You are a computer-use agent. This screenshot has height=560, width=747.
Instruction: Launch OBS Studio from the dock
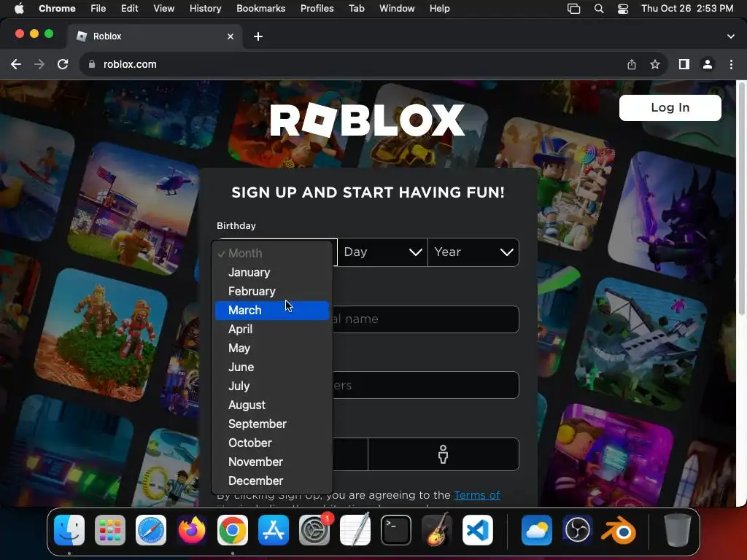578,530
